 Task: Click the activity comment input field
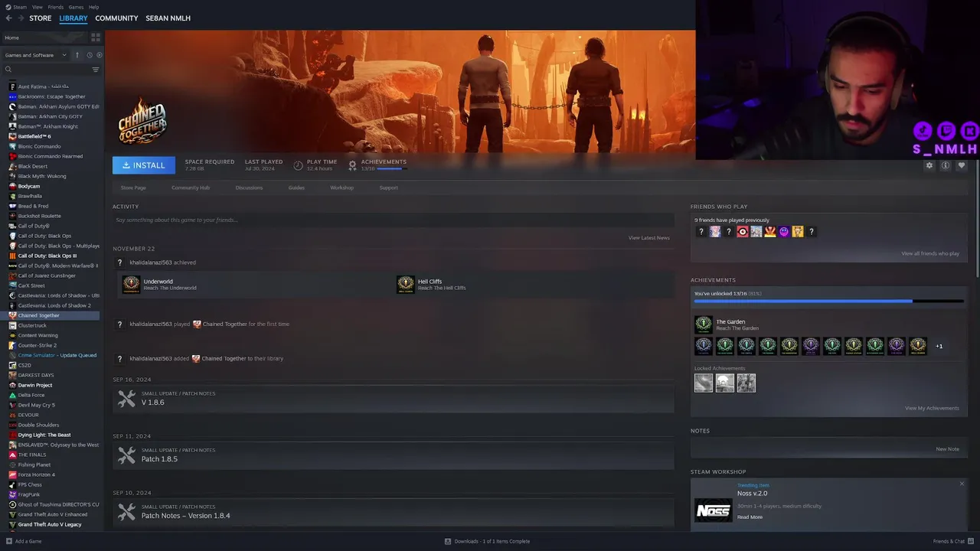tap(394, 220)
